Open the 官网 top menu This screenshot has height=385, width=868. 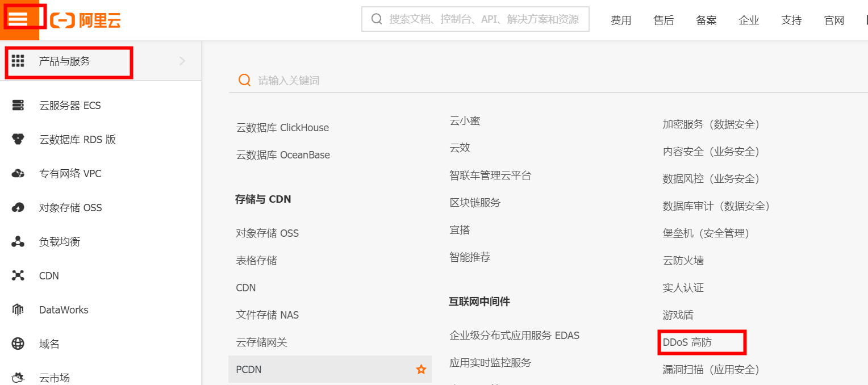tap(834, 20)
